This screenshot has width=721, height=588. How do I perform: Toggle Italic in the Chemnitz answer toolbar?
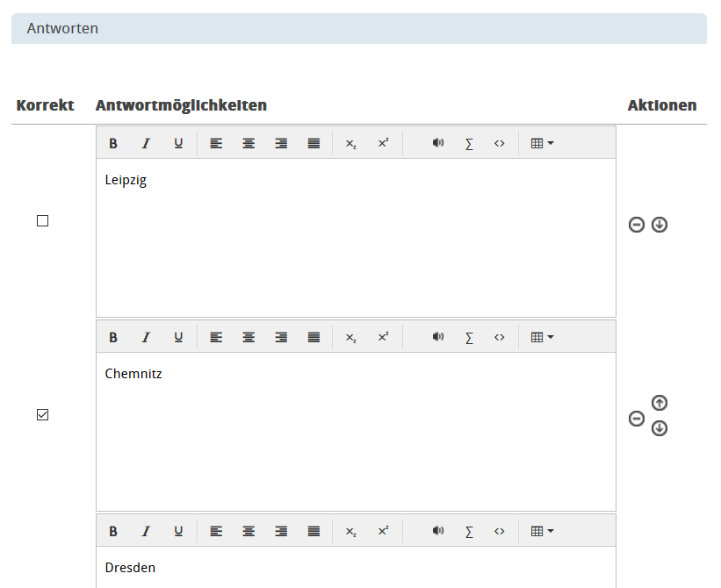click(x=146, y=337)
